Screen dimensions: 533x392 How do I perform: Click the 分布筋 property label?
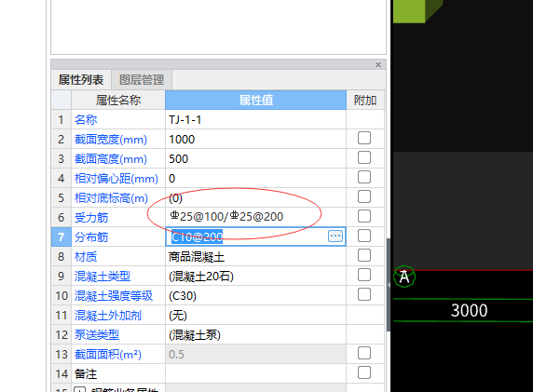pos(91,237)
